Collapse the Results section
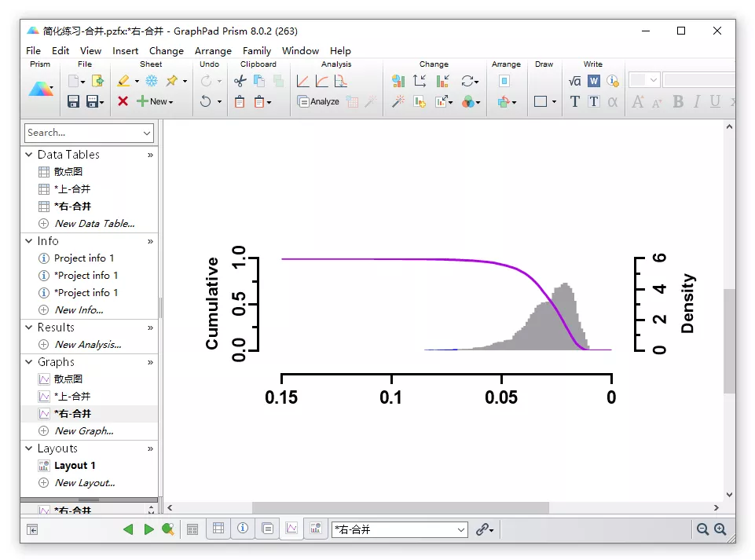Screen dimensions: 755x560 29,328
